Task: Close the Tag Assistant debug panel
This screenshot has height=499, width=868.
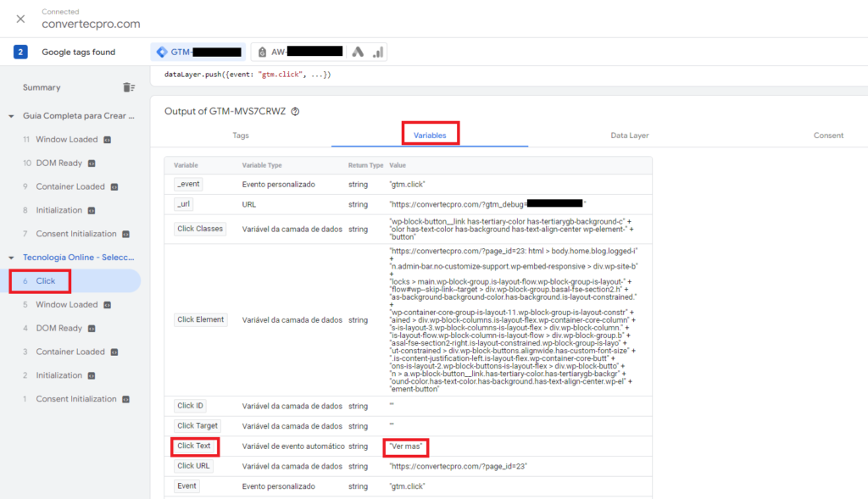Action: [20, 19]
